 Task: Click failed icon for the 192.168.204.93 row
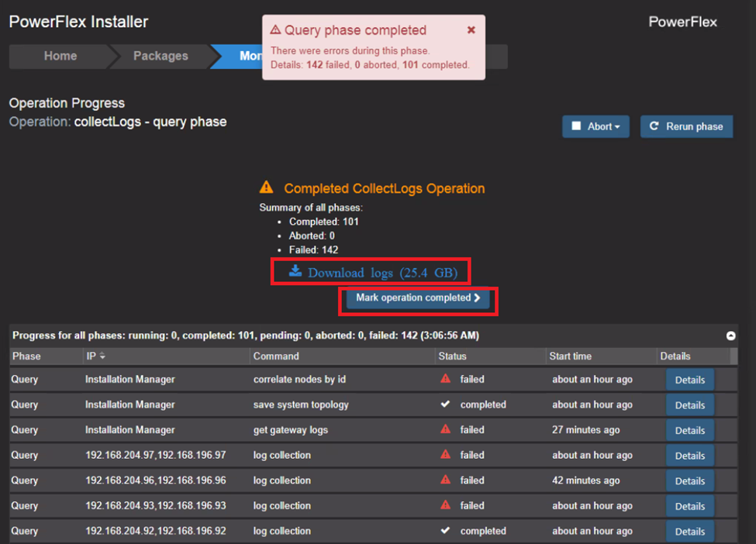446,505
